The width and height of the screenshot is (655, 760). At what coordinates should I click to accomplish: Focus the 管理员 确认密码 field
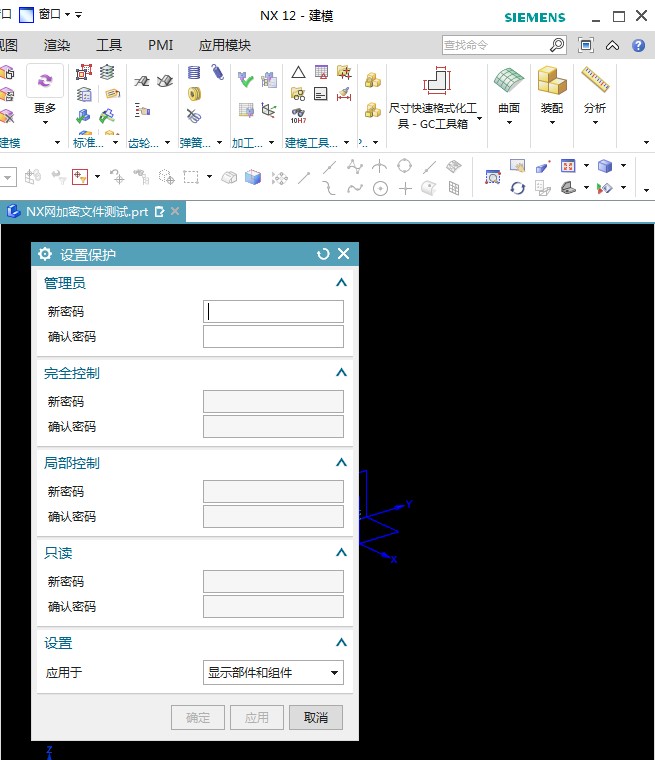tap(273, 336)
